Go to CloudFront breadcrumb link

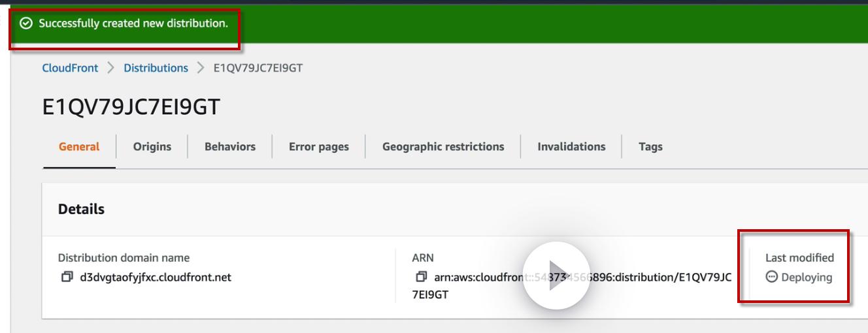click(70, 68)
